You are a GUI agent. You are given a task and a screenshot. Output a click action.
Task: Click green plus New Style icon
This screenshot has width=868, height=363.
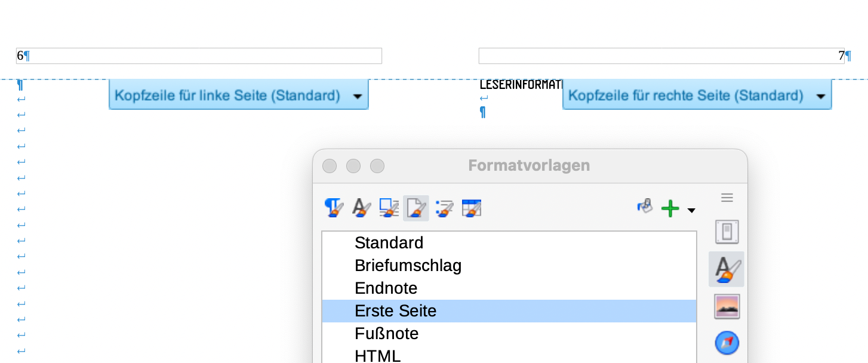pos(670,208)
